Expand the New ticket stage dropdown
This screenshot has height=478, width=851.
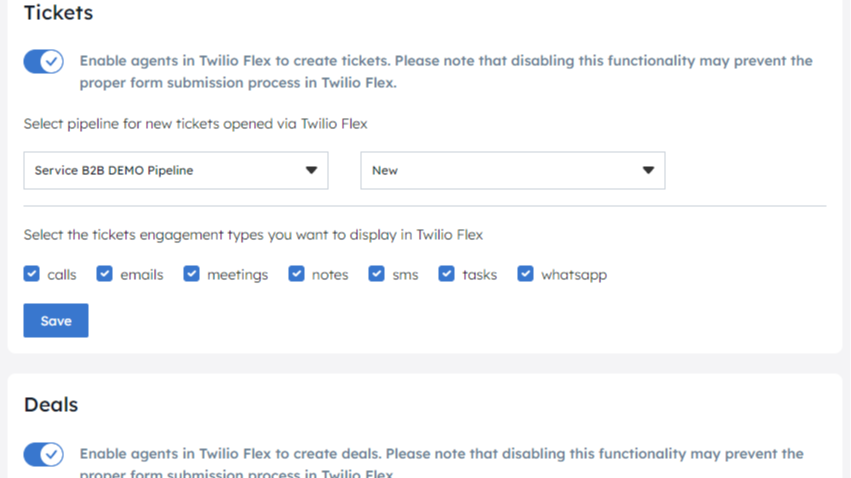coord(512,171)
